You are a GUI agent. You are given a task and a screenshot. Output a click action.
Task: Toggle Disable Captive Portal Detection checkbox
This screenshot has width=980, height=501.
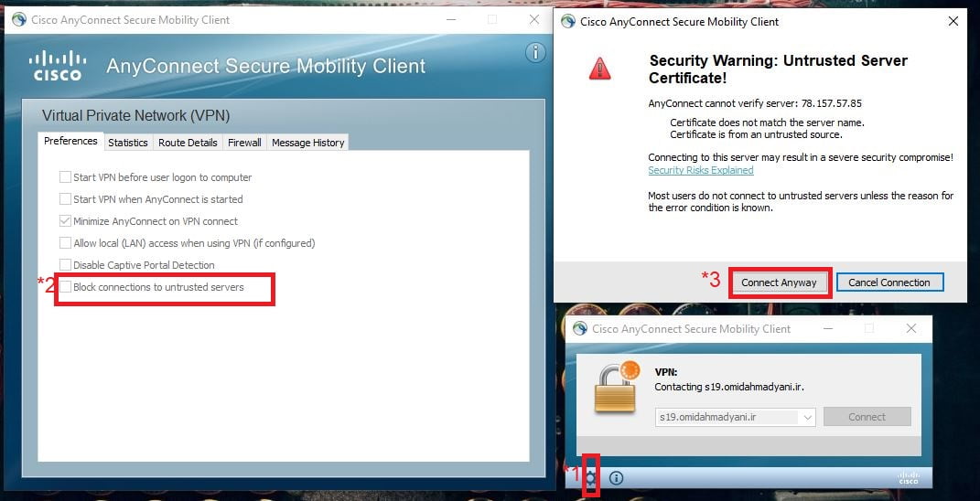click(65, 265)
